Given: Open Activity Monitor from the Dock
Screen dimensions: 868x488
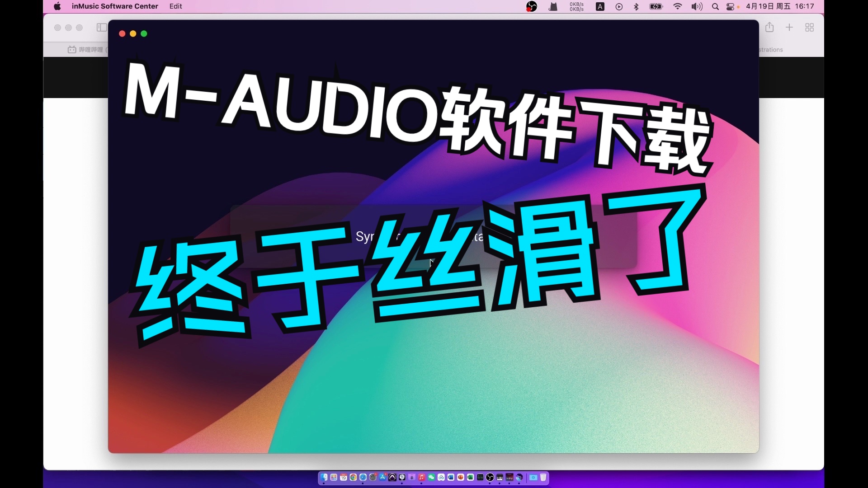Looking at the screenshot, I should click(480, 477).
